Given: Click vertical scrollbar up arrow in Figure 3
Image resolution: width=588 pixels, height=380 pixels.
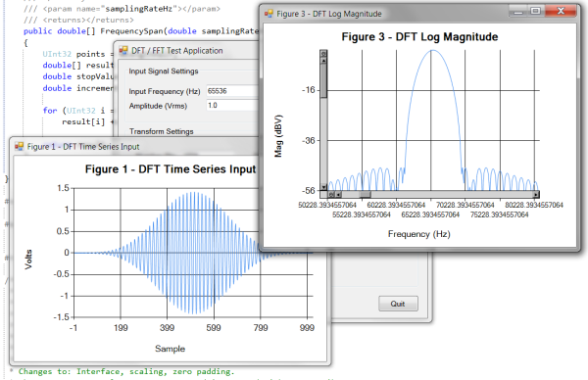Looking at the screenshot, I should coord(323,61).
